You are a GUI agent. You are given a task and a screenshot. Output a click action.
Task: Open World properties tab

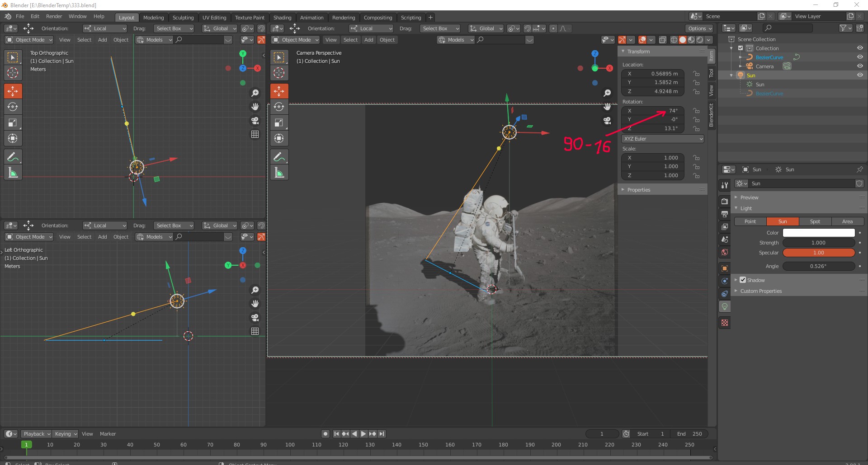(725, 252)
